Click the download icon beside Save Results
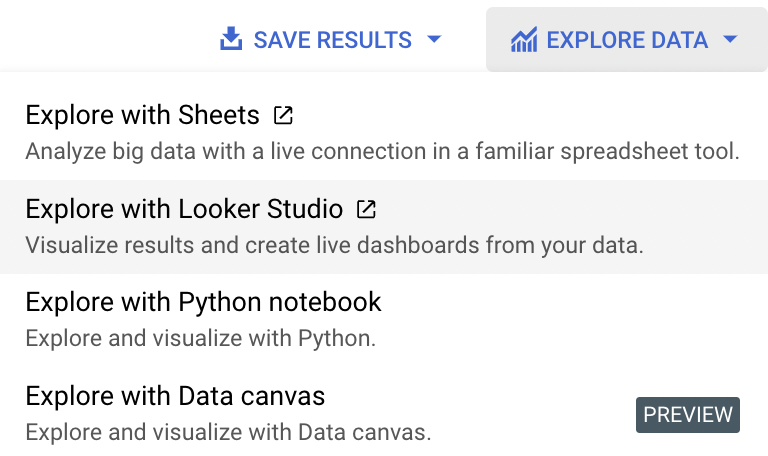The height and width of the screenshot is (456, 768). pos(231,40)
